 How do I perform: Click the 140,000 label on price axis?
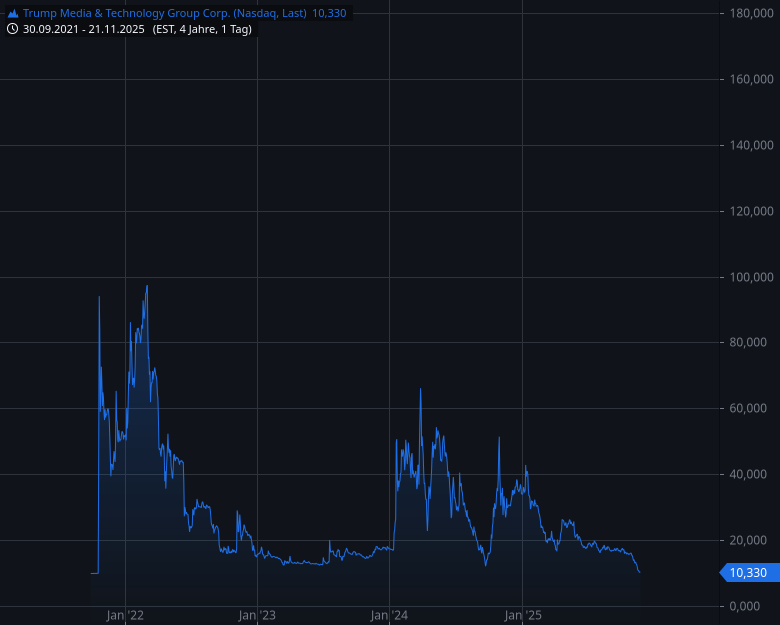point(748,145)
